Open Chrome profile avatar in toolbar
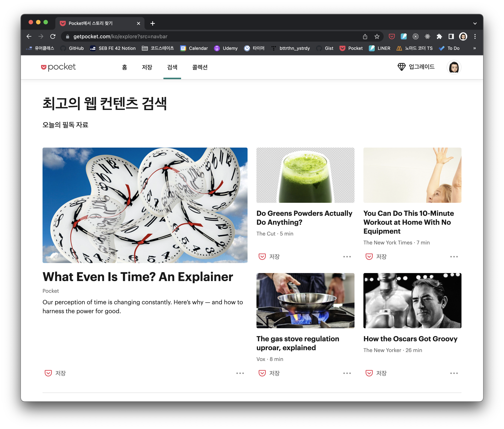This screenshot has width=504, height=429. point(463,36)
